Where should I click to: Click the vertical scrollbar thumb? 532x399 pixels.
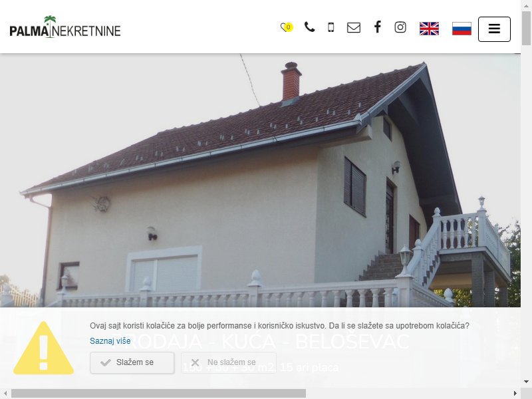click(x=527, y=28)
